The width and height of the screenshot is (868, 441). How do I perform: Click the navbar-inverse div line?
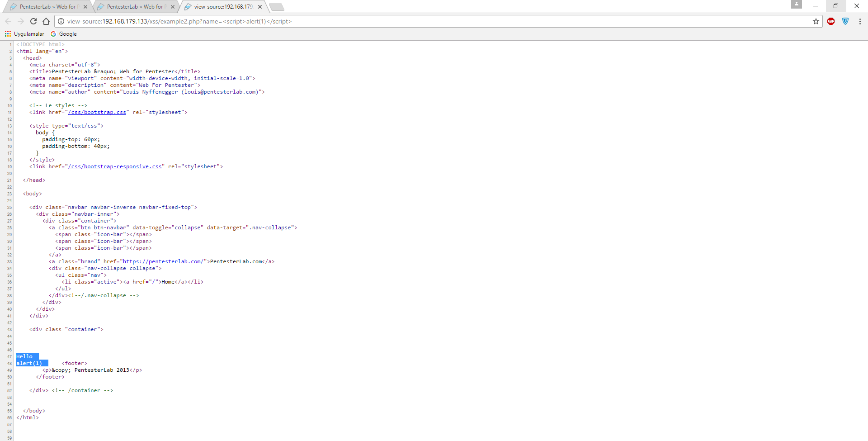(113, 207)
